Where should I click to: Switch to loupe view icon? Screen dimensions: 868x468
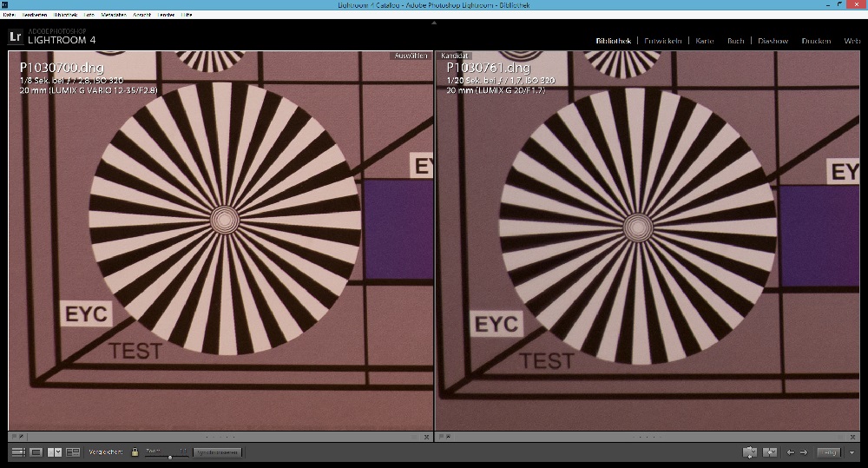point(36,452)
